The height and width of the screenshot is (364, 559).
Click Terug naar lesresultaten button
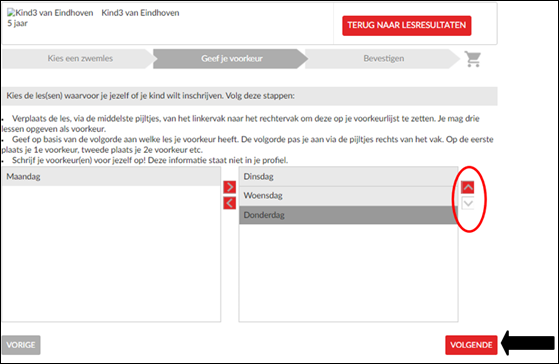[x=406, y=25]
